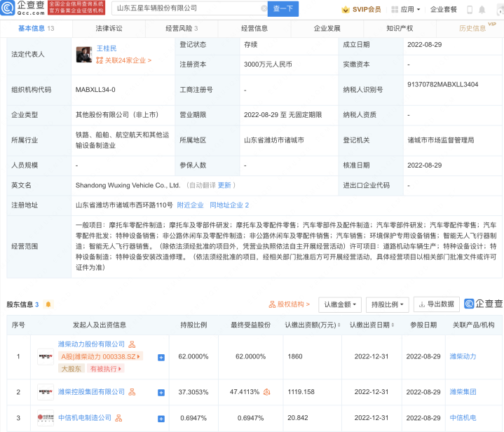Open the 附近企业 link
504x432 pixels.
pos(190,205)
